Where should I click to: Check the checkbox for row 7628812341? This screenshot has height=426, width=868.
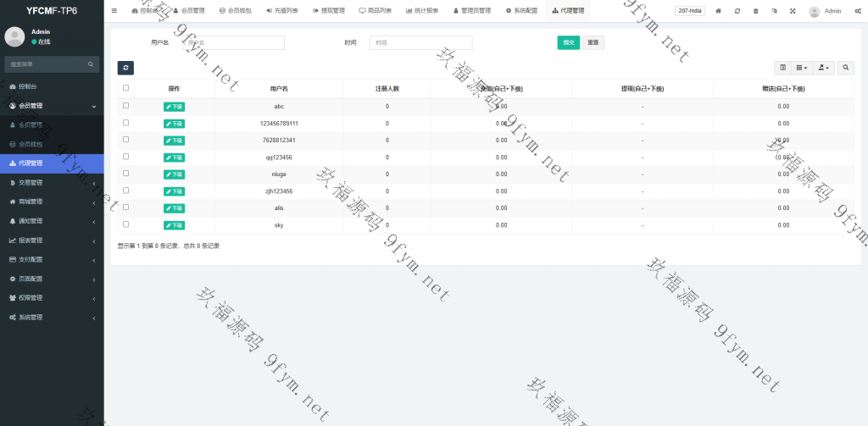tap(125, 140)
